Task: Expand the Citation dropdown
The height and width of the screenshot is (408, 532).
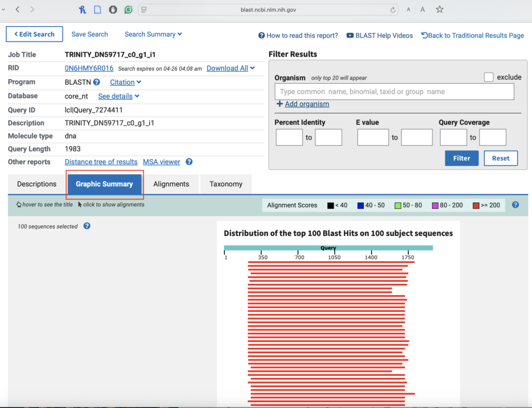Action: [126, 82]
